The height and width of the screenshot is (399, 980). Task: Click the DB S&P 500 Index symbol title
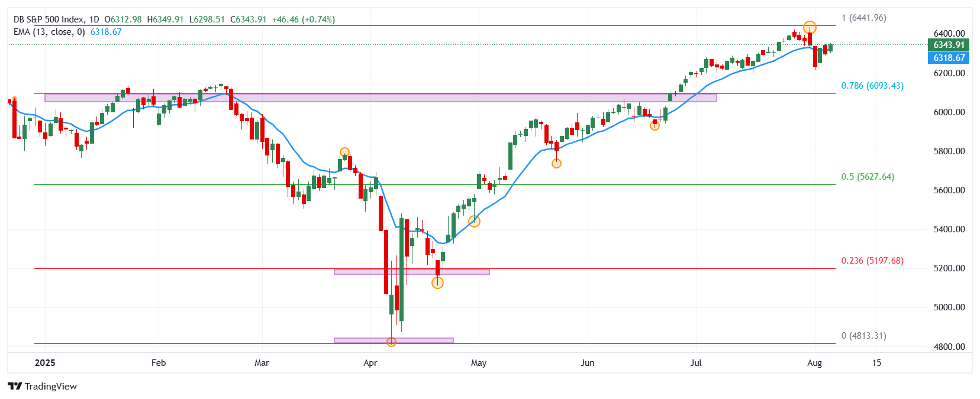tap(49, 20)
